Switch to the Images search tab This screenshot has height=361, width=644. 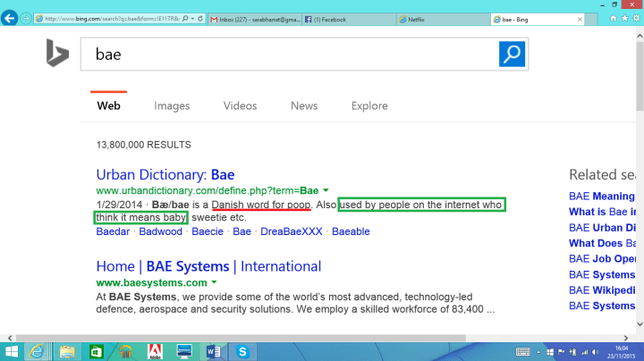(172, 105)
